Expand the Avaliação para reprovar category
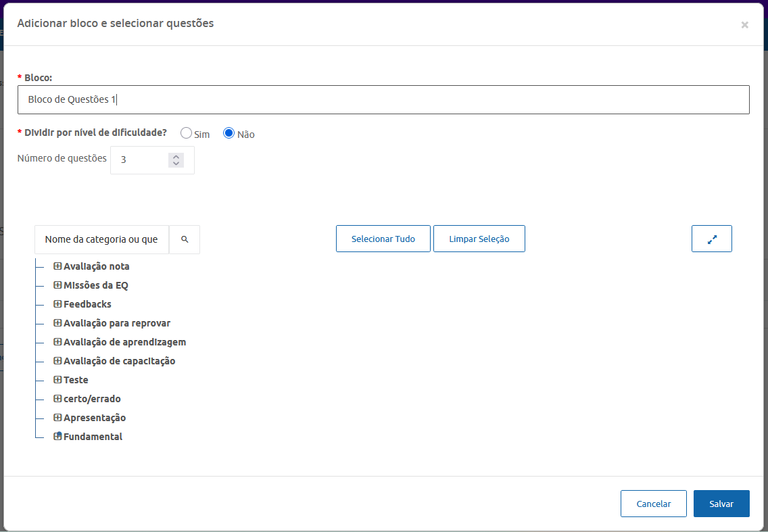768x532 pixels. 57,323
